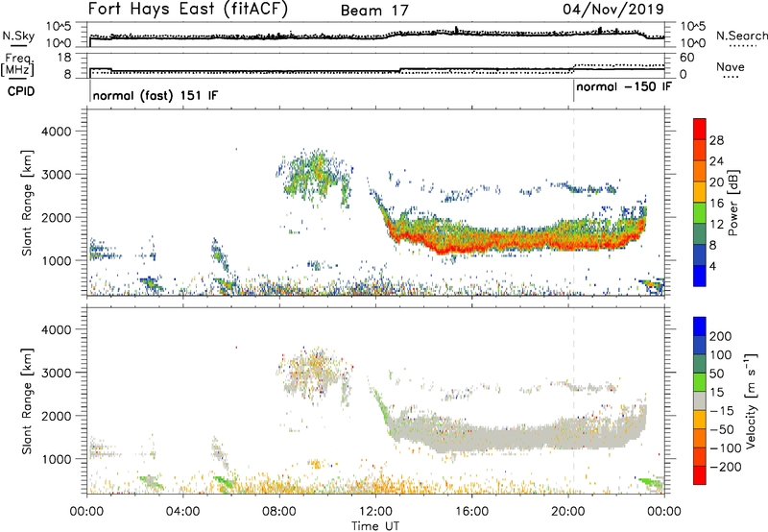
Task: Click the 'Velocity [m s-1]' colorbar label
Action: point(751,400)
